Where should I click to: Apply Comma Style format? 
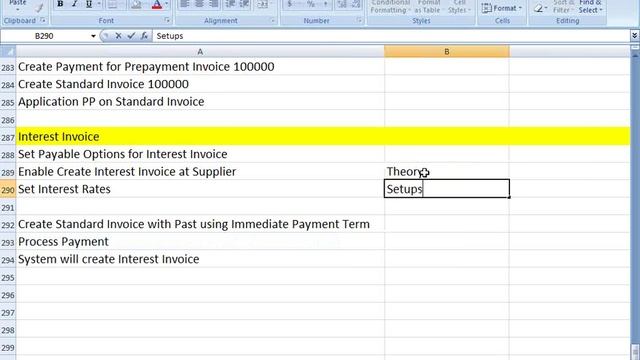click(325, 4)
